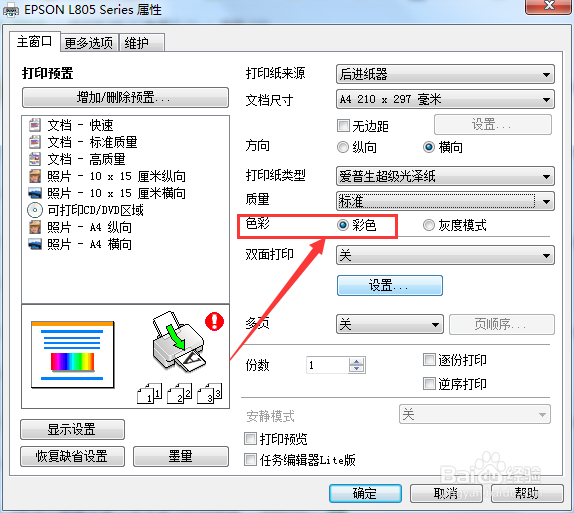The height and width of the screenshot is (513, 574).
Task: Tick the 逆序打印 checkbox
Action: pyautogui.click(x=429, y=384)
